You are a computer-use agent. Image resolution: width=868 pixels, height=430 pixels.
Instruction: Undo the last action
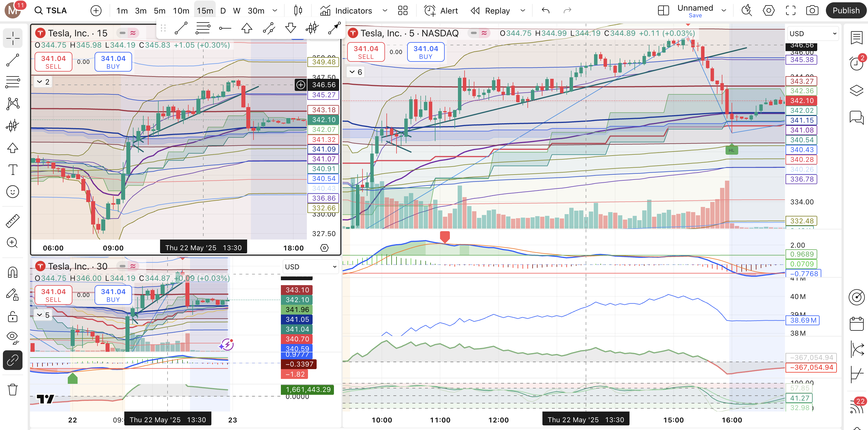pyautogui.click(x=546, y=11)
